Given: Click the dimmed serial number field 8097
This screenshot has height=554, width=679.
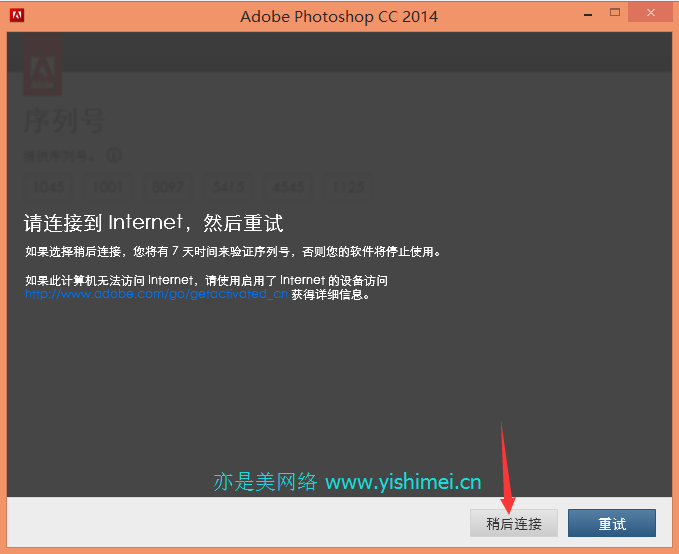Looking at the screenshot, I should [168, 187].
